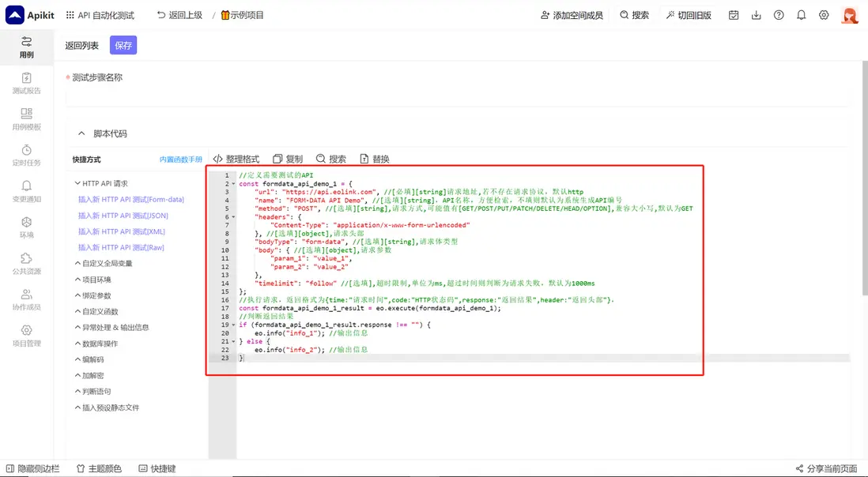Select the 用例 sidebar item
868x477 pixels.
27,47
